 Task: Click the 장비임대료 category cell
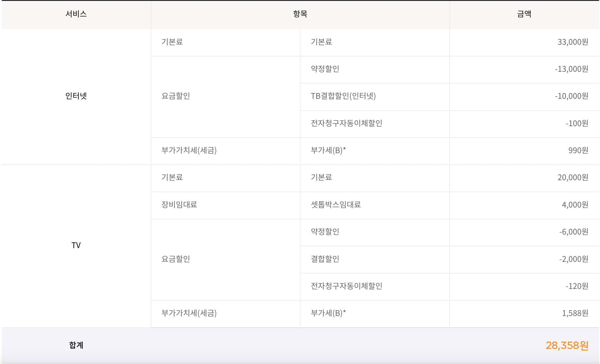coord(179,205)
